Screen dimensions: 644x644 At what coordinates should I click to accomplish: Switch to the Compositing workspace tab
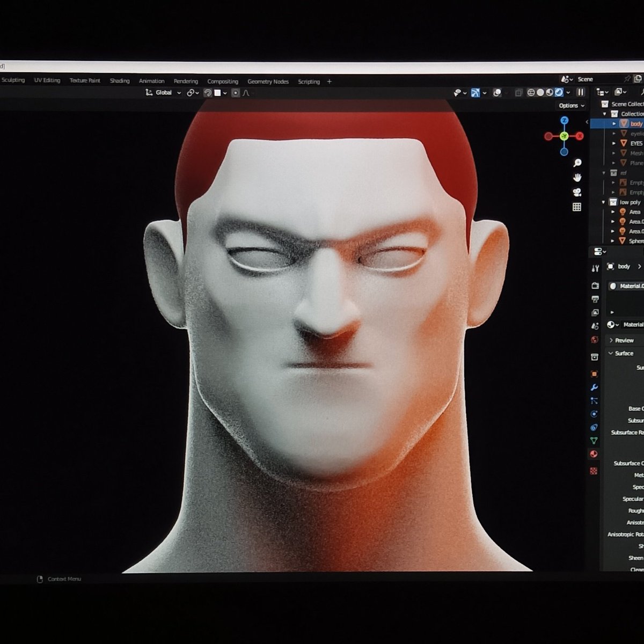223,82
